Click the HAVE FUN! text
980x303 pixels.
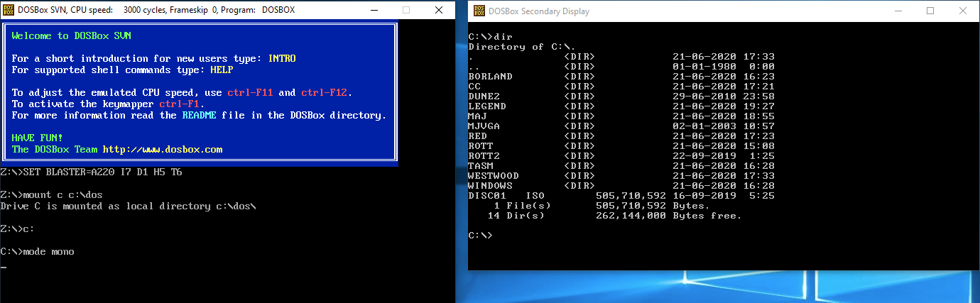click(x=37, y=138)
